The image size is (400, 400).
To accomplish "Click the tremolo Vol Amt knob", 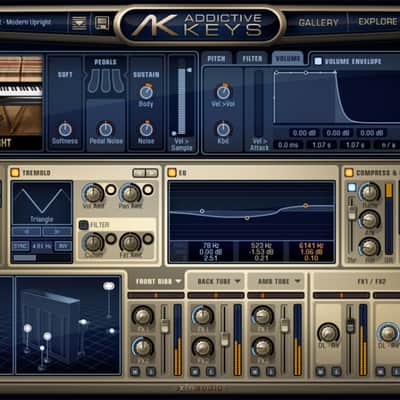I will [93, 193].
